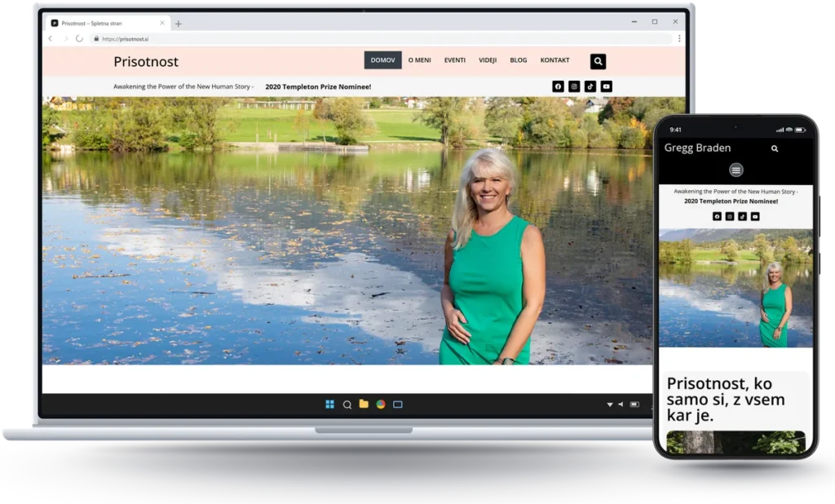Open the Chrome icon on the taskbar

(381, 405)
